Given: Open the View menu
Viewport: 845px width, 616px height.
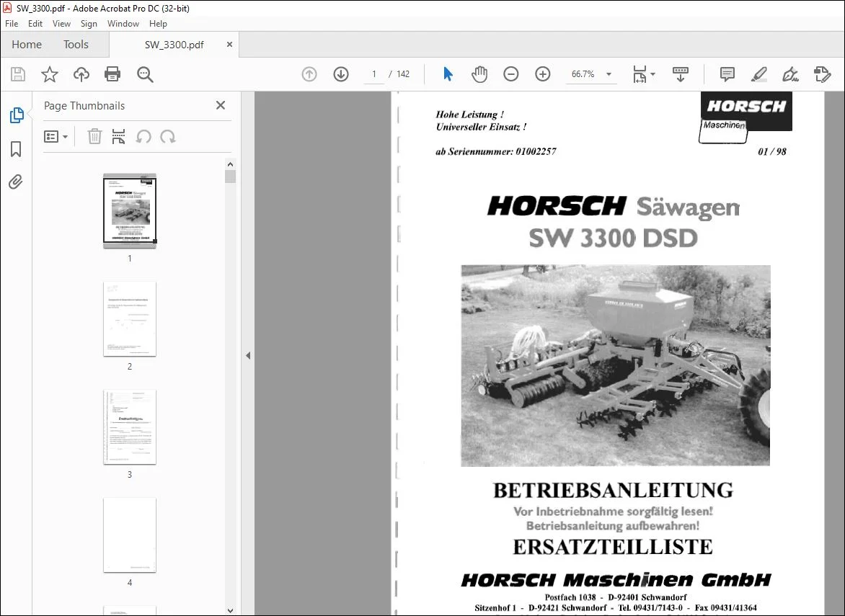Looking at the screenshot, I should point(61,24).
